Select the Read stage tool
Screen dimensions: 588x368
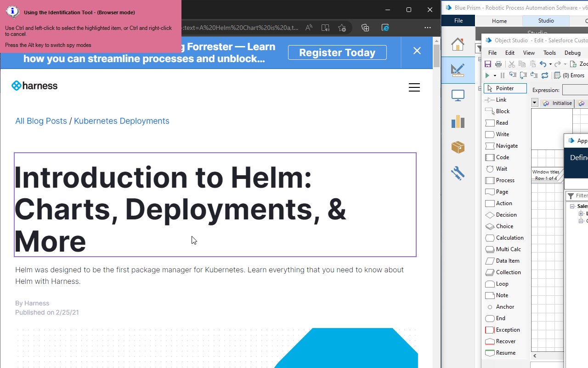[x=497, y=123]
